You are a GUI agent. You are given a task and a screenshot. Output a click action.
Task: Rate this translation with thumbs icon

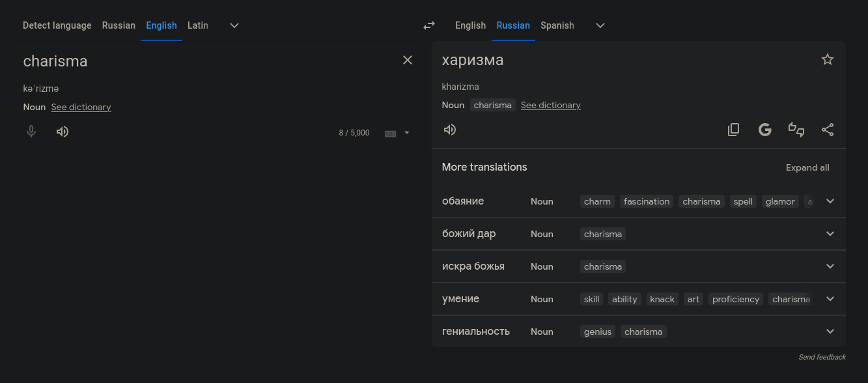[796, 130]
